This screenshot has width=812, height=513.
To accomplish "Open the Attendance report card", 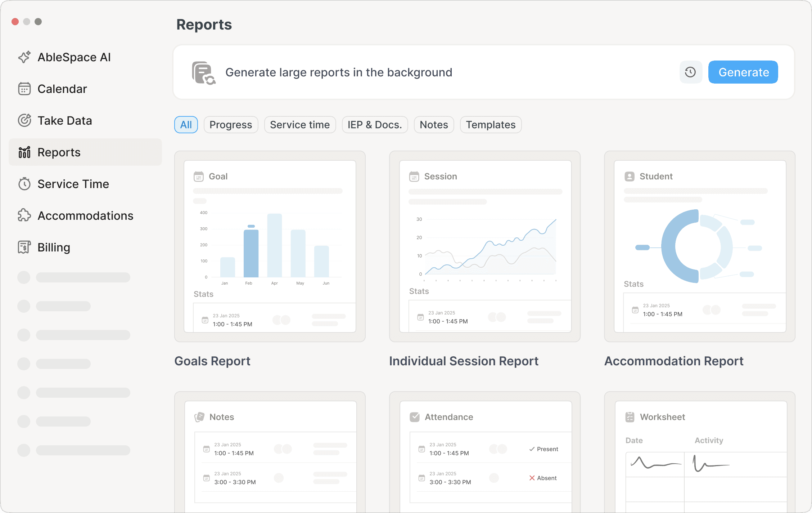I will (485, 452).
